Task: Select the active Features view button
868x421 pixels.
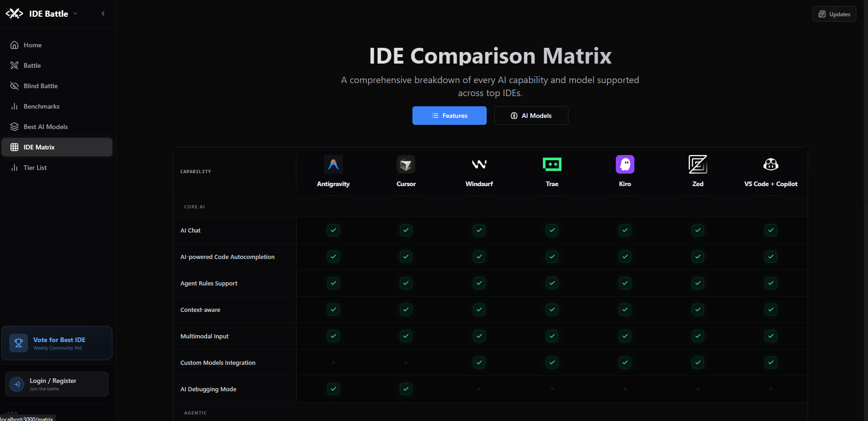Action: [449, 116]
